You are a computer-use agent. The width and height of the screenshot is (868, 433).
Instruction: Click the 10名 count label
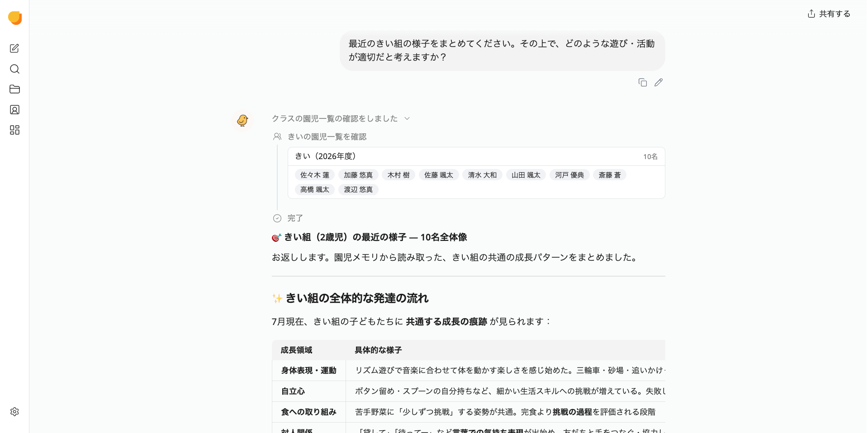(650, 157)
